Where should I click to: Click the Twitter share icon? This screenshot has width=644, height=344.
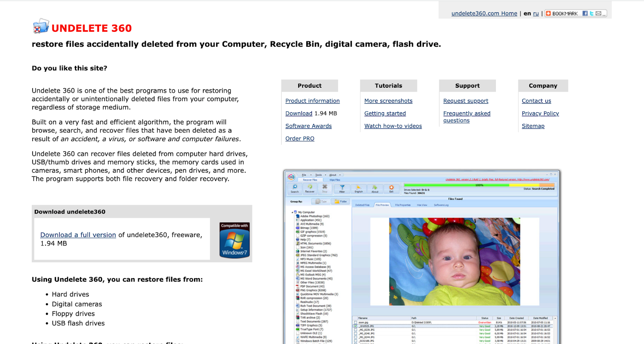click(x=592, y=13)
